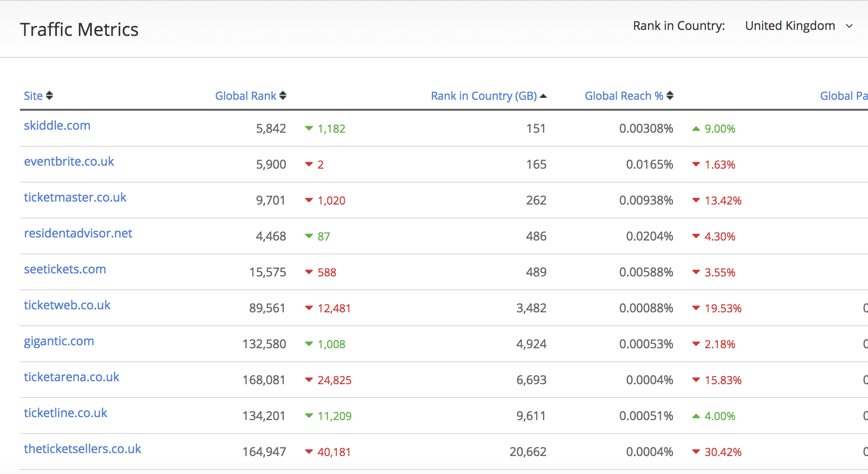The image size is (868, 474).
Task: Open the skiddle.com site link
Action: [x=57, y=125]
